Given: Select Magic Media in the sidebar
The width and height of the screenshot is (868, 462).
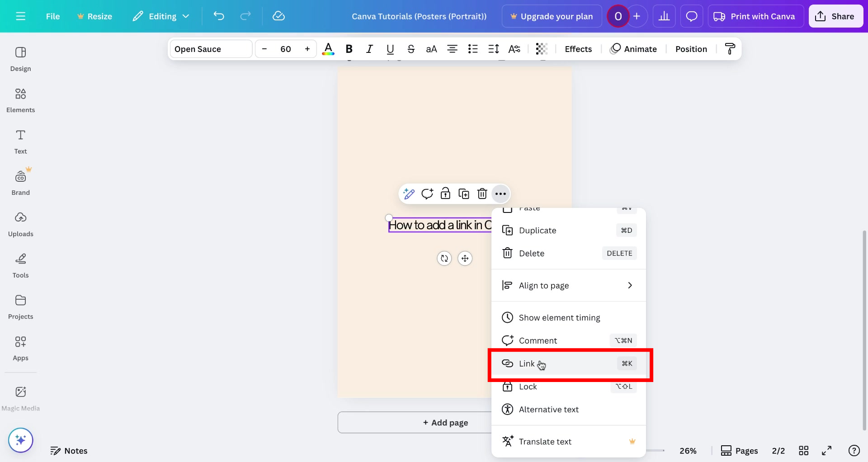Looking at the screenshot, I should 20,397.
